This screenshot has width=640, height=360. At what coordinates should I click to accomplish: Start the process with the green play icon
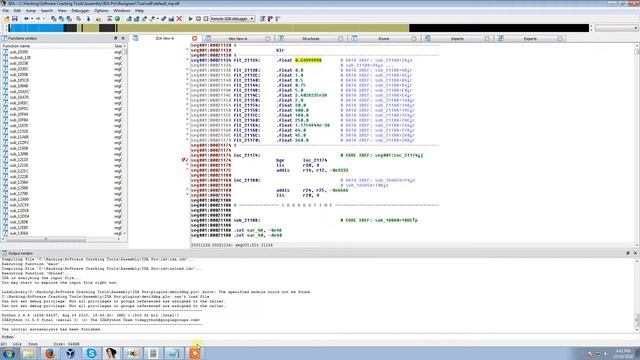(x=190, y=19)
